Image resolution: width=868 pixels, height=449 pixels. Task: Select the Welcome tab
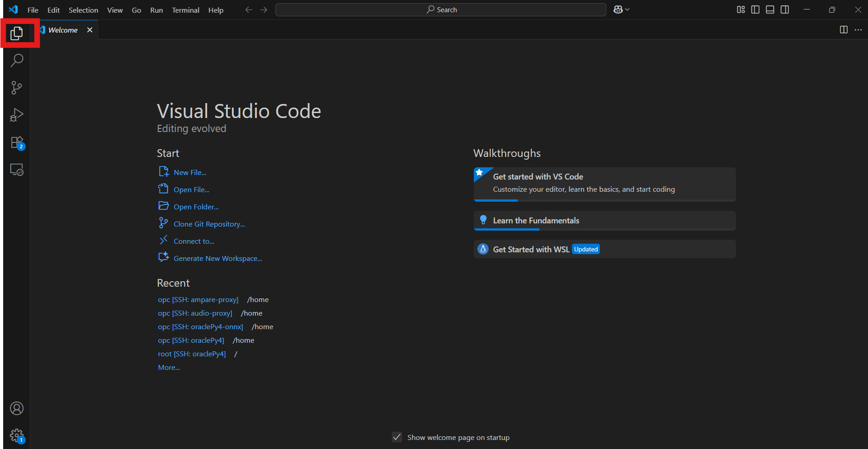point(63,30)
